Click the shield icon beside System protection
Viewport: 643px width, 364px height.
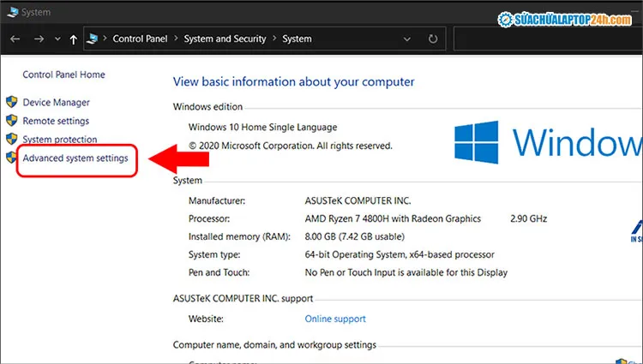pos(12,139)
